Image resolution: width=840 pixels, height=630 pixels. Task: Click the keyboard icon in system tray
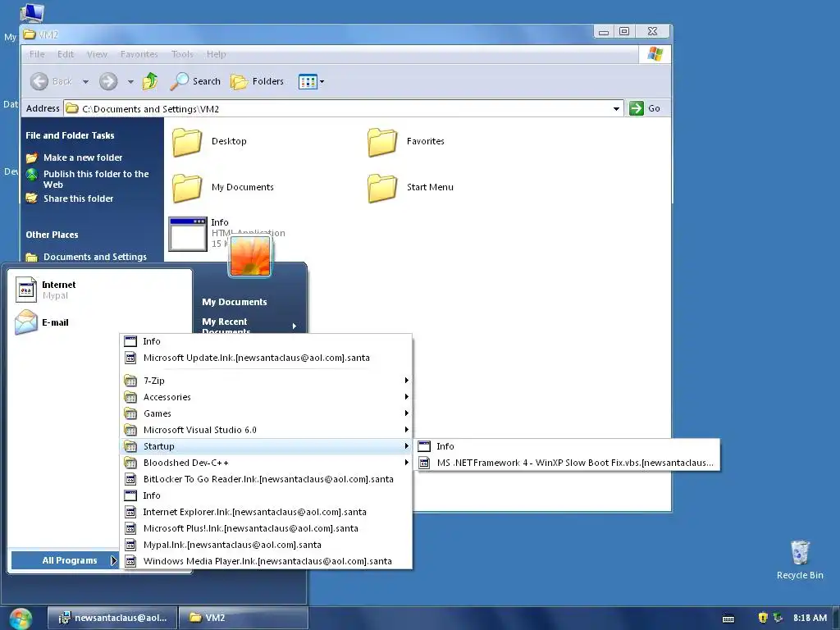[728, 619]
